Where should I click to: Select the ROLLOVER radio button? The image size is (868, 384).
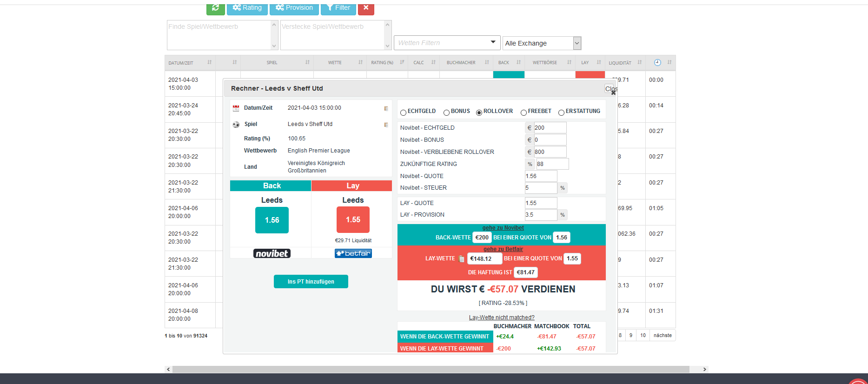click(x=479, y=113)
